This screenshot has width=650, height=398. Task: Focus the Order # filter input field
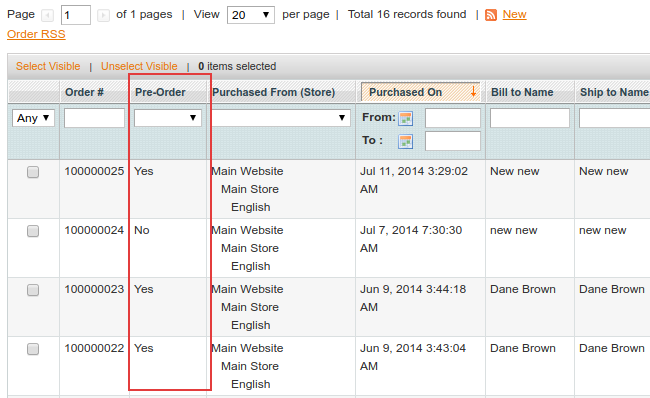tap(95, 118)
